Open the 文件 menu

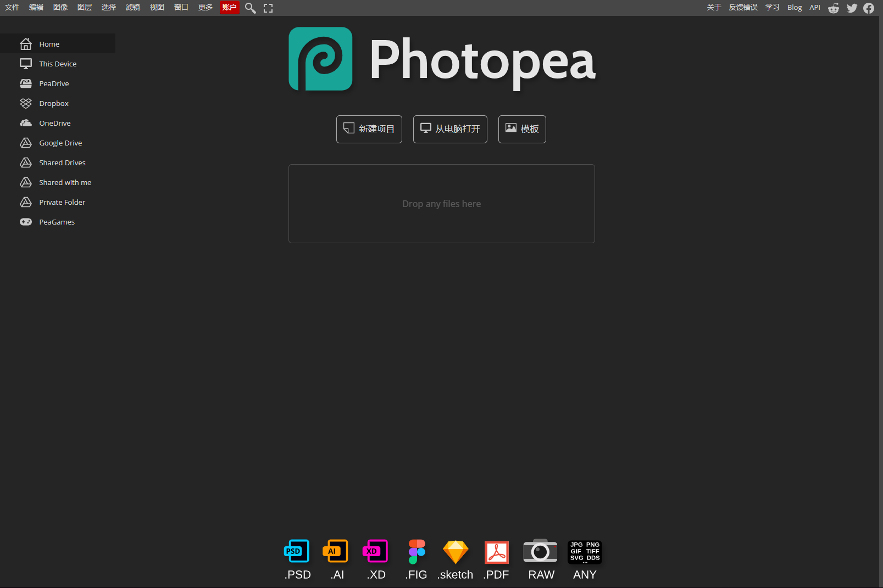pyautogui.click(x=12, y=7)
